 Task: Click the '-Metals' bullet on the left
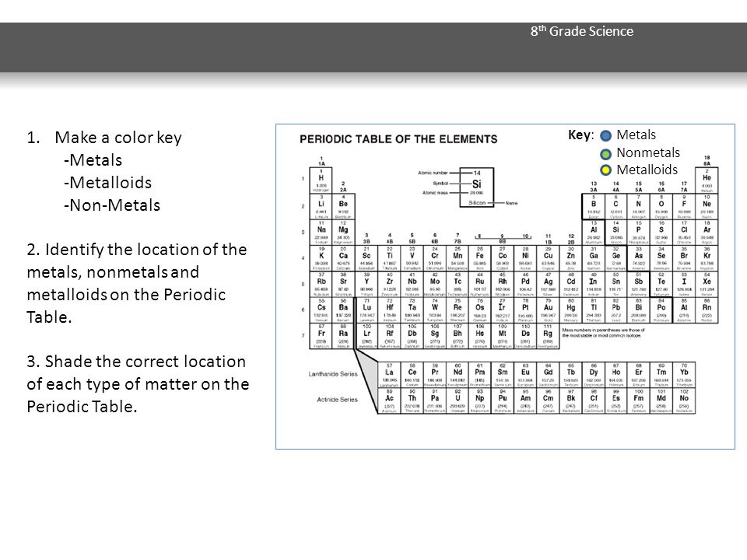[x=93, y=160]
